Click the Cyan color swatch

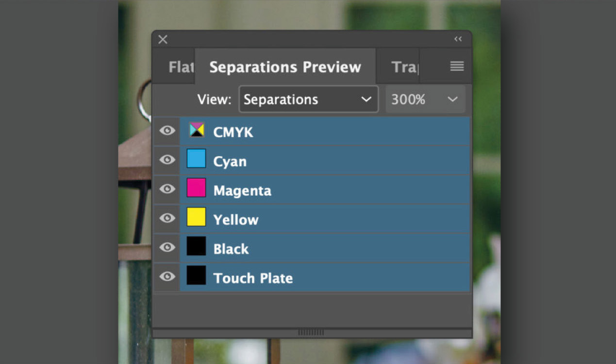[196, 159]
